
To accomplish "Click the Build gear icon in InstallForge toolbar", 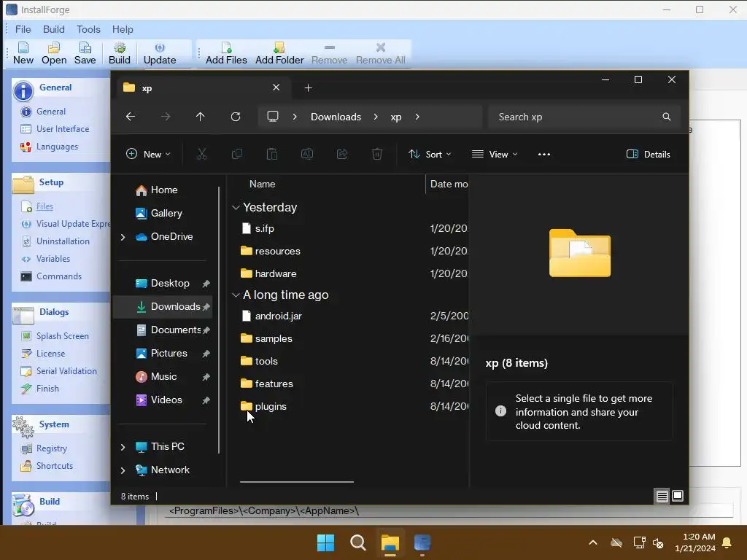I will pyautogui.click(x=119, y=52).
